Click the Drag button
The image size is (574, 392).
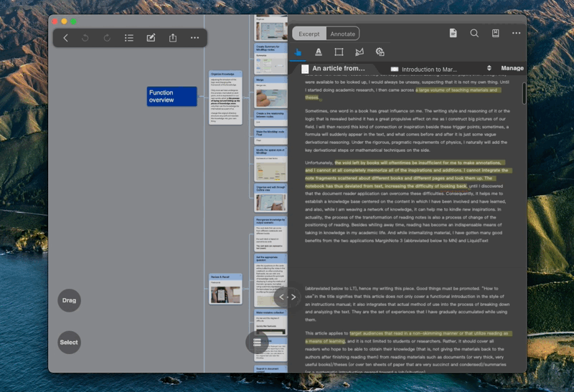[x=69, y=300]
